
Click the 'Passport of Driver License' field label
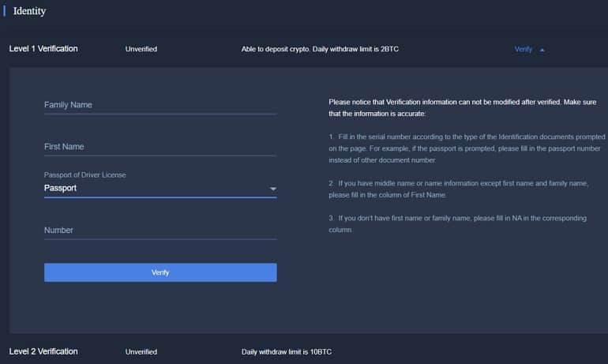(85, 174)
